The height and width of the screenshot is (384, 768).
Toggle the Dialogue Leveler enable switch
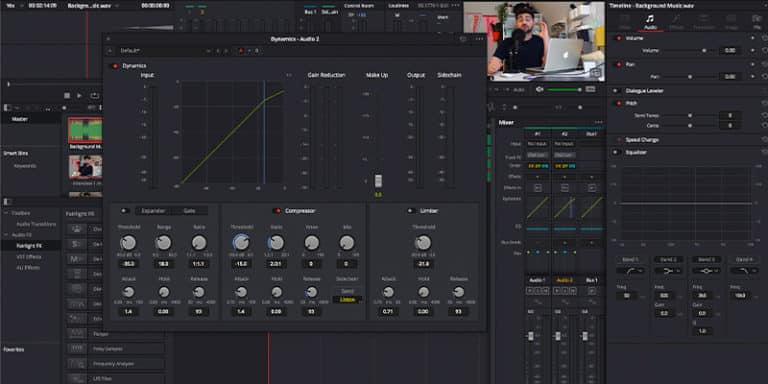(616, 91)
